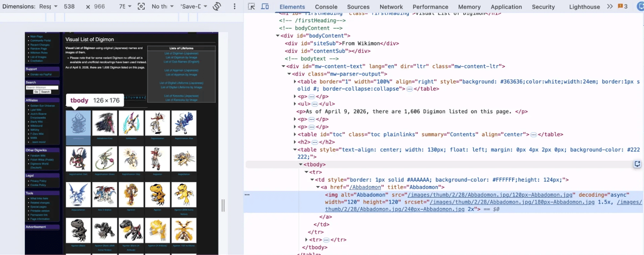Select the bodytext comment line
Screen dimensions: 644x255
point(312,59)
